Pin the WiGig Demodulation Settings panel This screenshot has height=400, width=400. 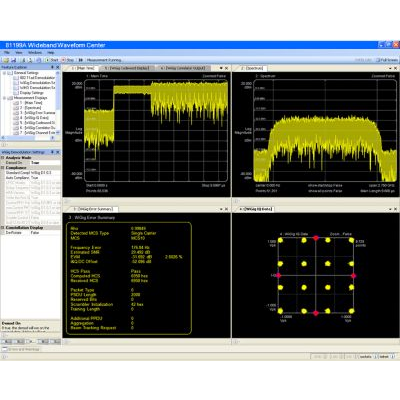52,152
